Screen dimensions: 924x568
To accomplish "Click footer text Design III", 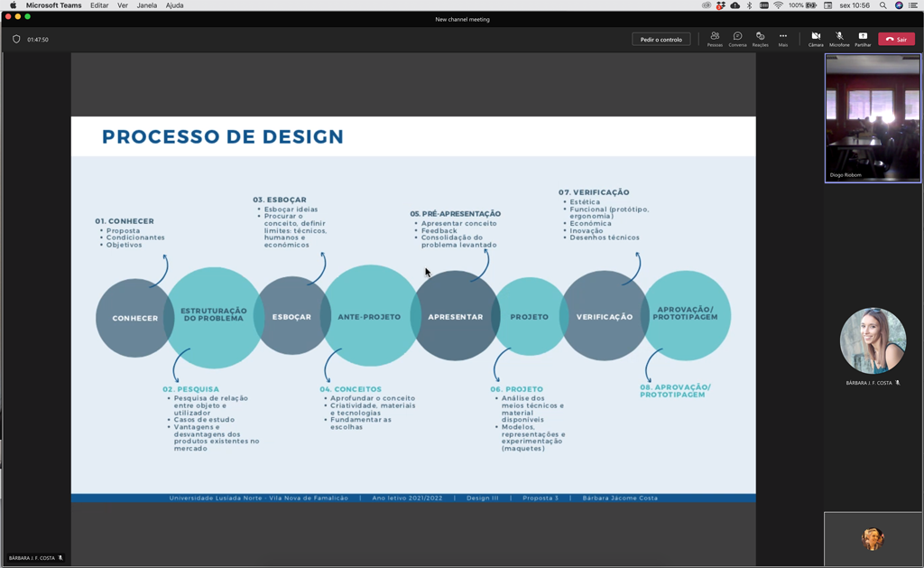I will click(x=483, y=498).
